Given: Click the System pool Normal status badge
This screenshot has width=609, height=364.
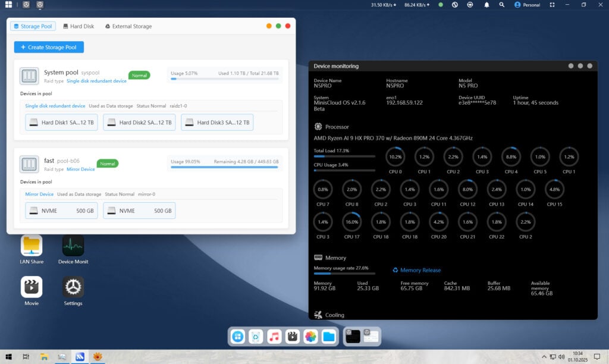Looking at the screenshot, I should coord(139,76).
